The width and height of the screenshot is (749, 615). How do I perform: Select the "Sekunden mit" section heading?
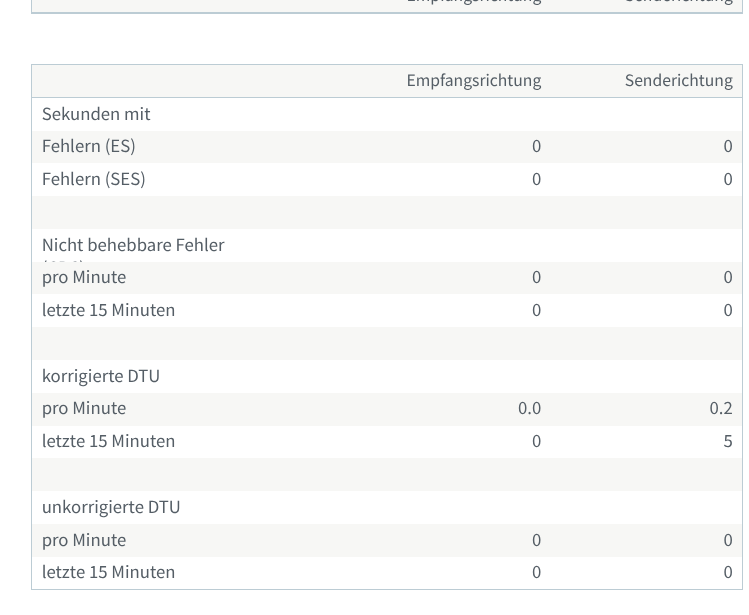tap(96, 114)
